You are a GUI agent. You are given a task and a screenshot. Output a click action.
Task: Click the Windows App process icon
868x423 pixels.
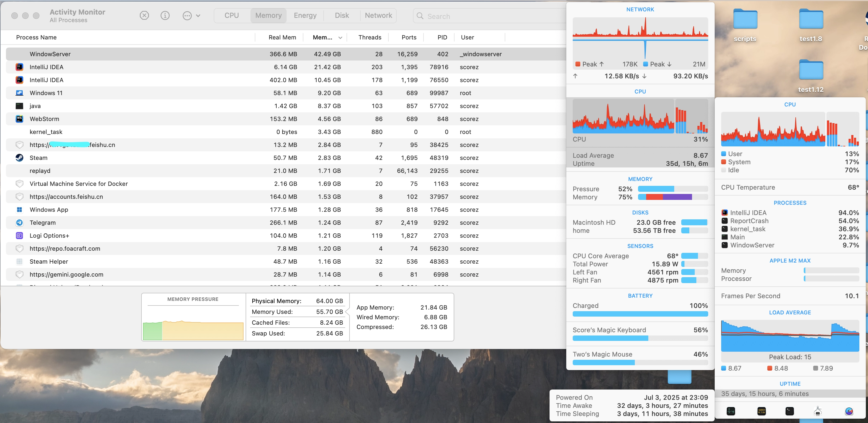(19, 210)
